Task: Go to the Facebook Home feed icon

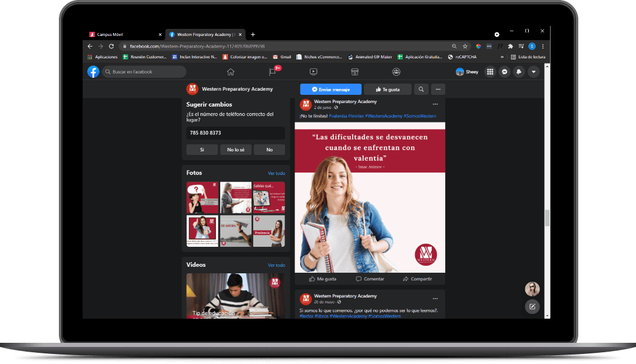Action: (x=231, y=72)
